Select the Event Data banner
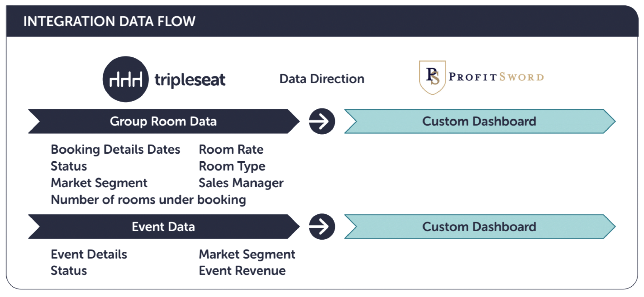 point(164,227)
